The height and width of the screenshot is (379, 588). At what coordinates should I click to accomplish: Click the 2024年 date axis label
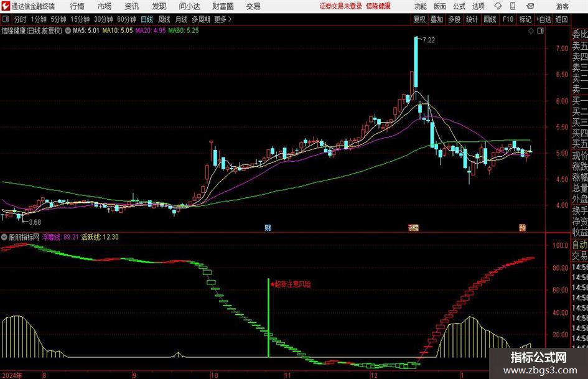pyautogui.click(x=11, y=375)
